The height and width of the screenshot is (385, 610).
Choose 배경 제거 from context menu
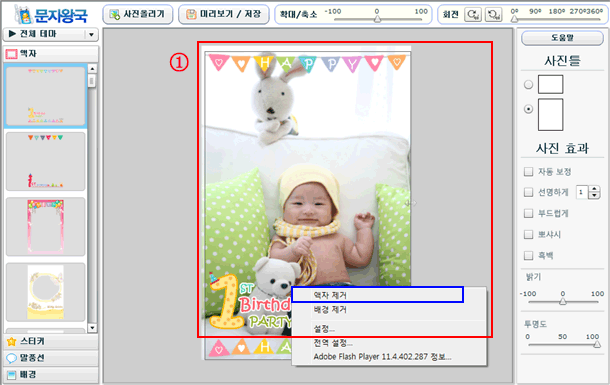(x=330, y=310)
